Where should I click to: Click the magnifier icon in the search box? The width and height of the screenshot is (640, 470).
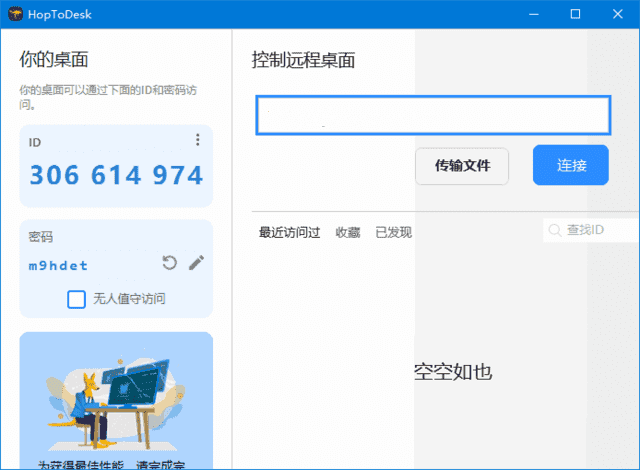pyautogui.click(x=554, y=231)
